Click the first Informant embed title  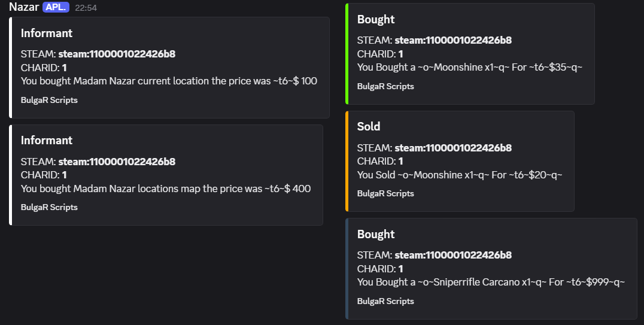point(47,33)
